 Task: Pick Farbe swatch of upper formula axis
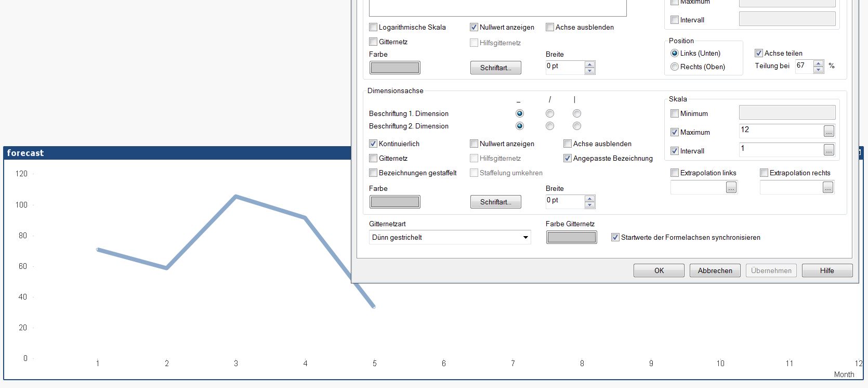395,68
